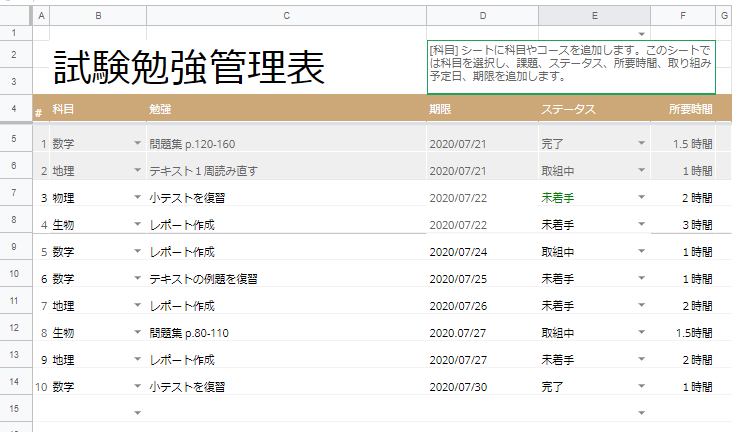Select column C header
This screenshot has height=432, width=732.
[286, 16]
